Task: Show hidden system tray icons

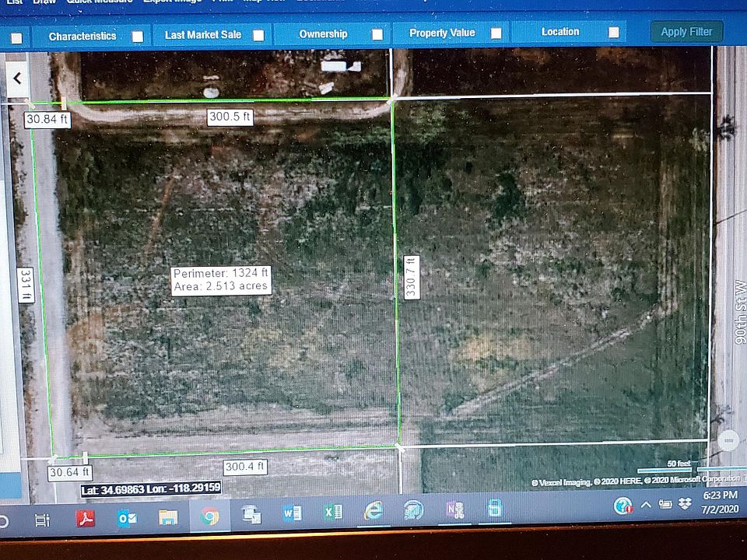Action: pos(646,505)
